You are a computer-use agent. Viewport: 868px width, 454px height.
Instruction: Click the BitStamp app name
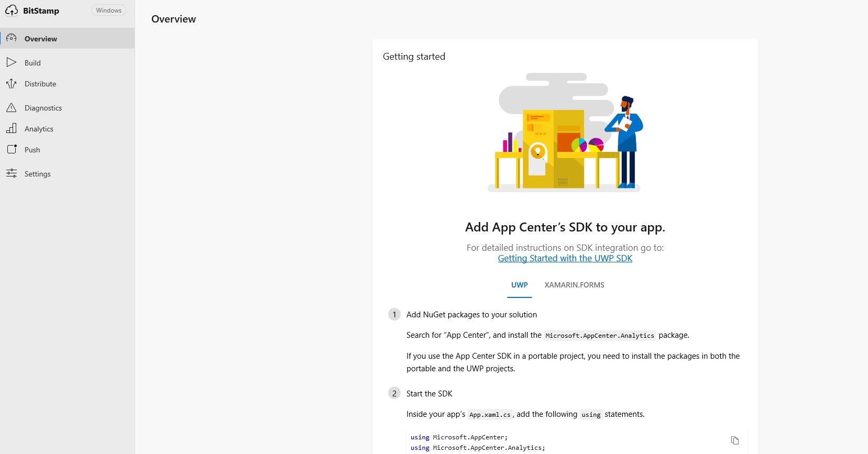(x=41, y=10)
